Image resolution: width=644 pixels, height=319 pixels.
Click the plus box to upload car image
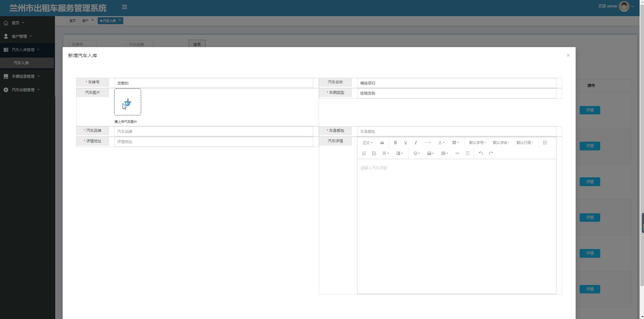pos(128,102)
